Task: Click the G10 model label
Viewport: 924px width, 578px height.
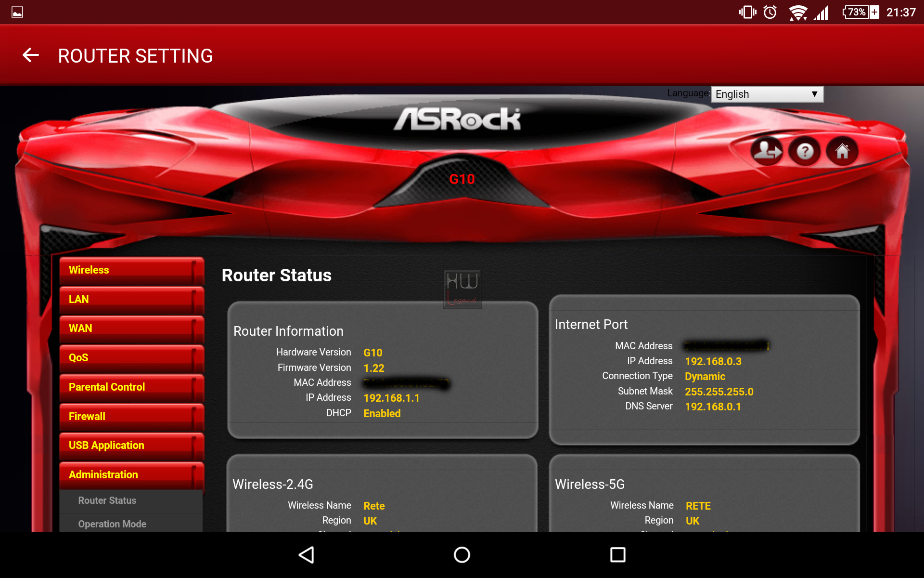Action: click(x=462, y=179)
